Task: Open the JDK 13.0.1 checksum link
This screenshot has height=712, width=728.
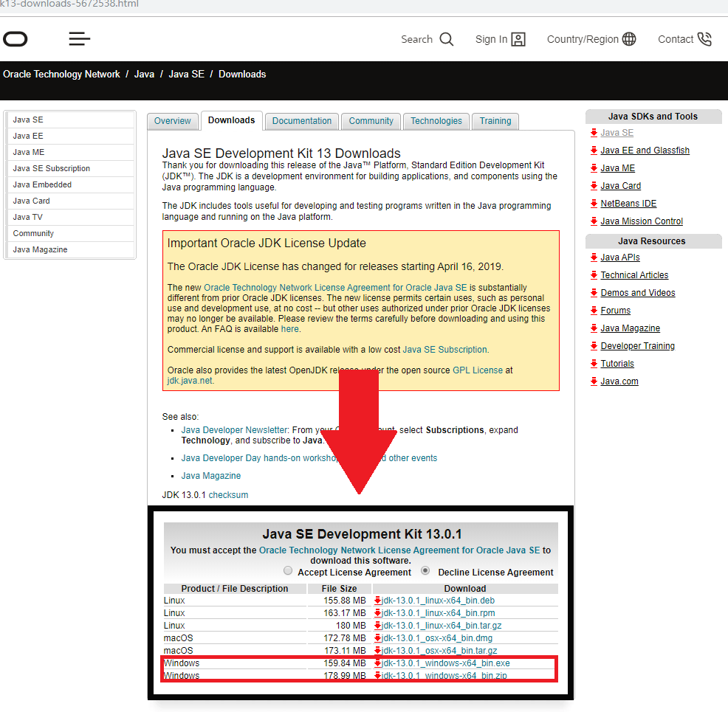Action: tap(228, 495)
